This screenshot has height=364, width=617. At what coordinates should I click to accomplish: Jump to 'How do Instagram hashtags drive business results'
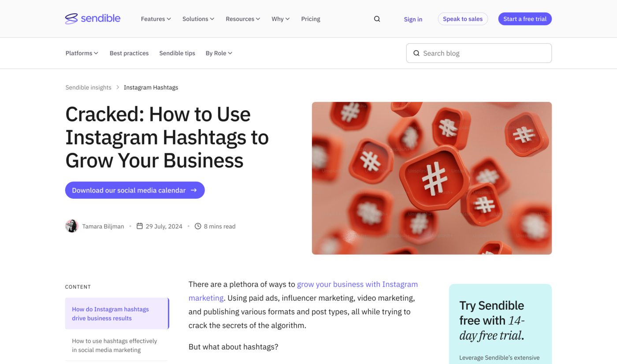pyautogui.click(x=117, y=313)
